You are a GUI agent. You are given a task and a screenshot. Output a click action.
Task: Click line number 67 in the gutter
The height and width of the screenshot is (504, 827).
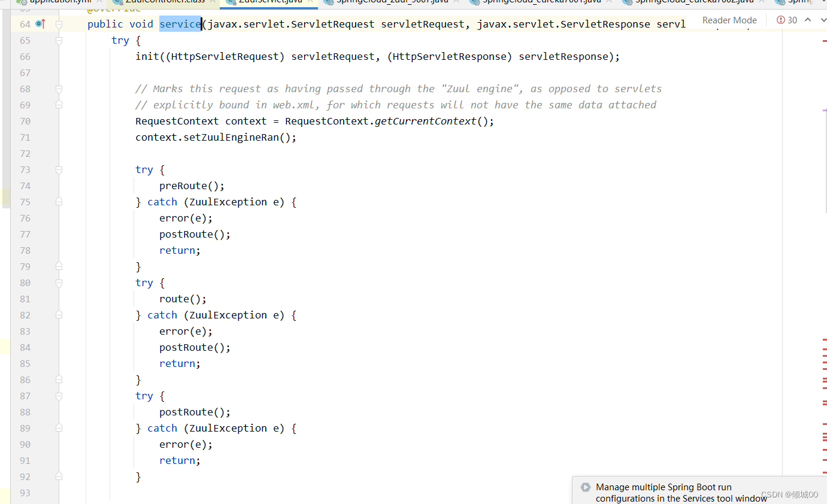[x=25, y=72]
